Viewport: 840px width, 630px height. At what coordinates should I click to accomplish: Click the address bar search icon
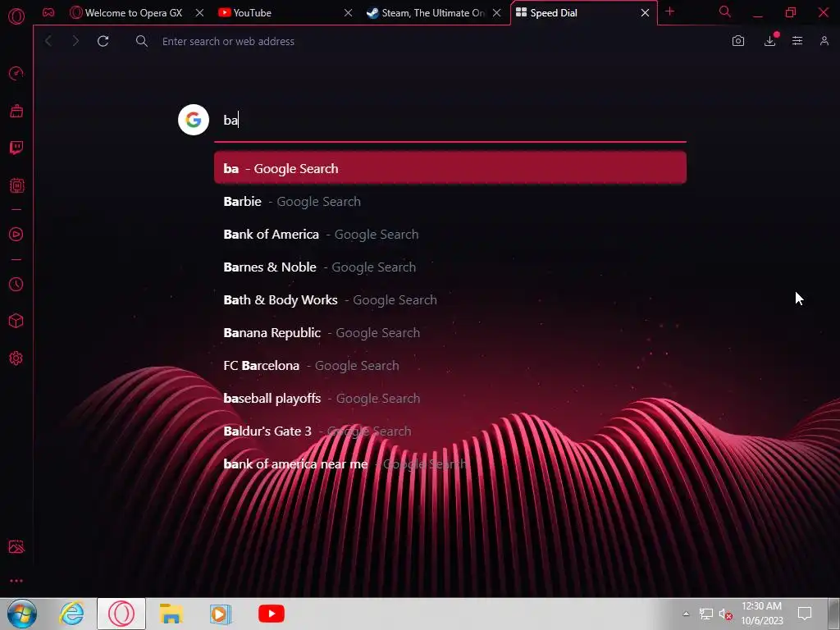[141, 41]
